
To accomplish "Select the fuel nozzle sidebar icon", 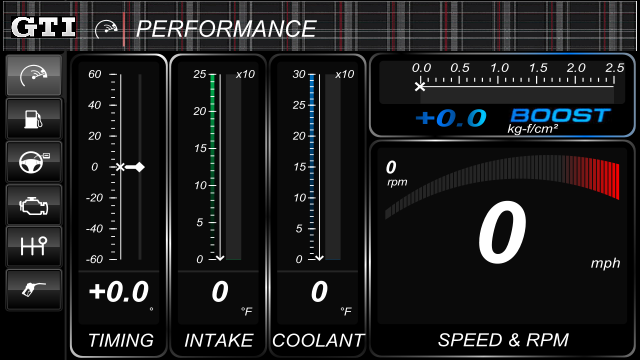I will pyautogui.click(x=34, y=289).
